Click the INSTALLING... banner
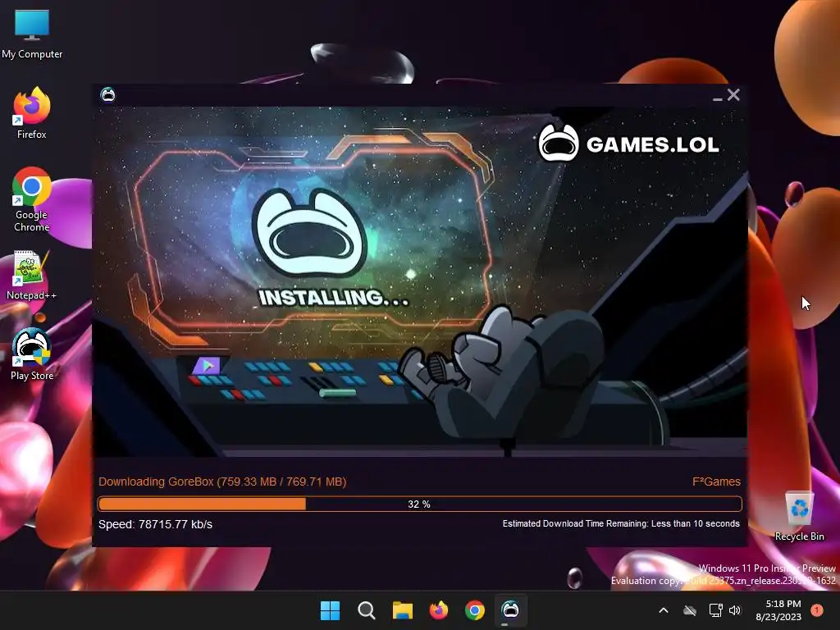Image resolution: width=840 pixels, height=630 pixels. pos(333,298)
